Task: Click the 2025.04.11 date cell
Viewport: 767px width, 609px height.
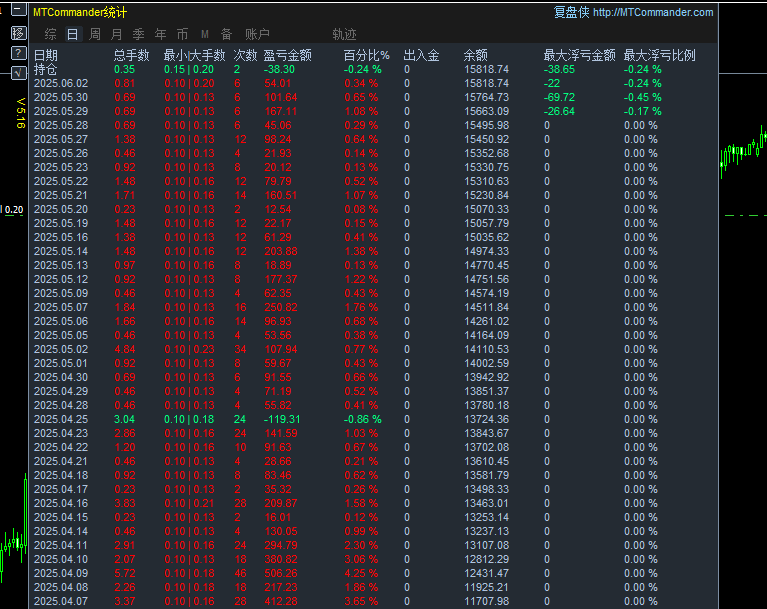Action: click(61, 545)
